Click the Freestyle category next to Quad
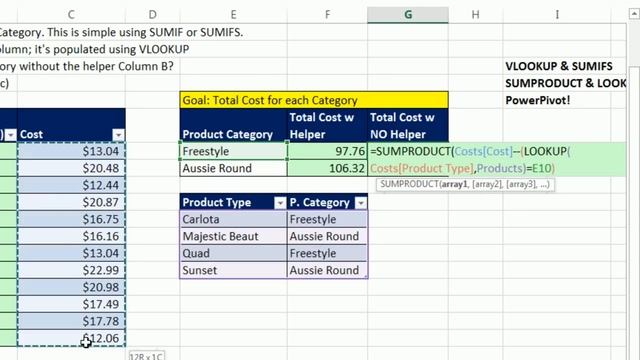This screenshot has height=360, width=640. pos(327,253)
